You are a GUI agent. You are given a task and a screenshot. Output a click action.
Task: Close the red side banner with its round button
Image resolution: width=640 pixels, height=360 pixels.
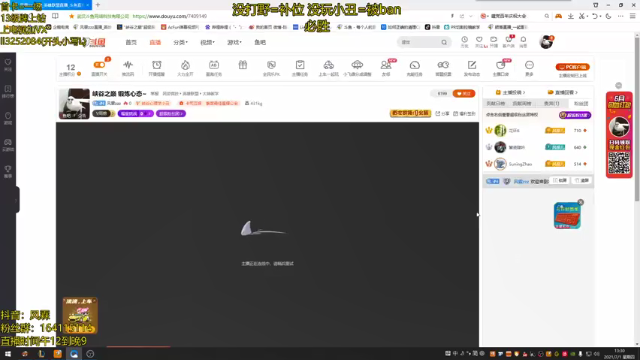click(619, 85)
